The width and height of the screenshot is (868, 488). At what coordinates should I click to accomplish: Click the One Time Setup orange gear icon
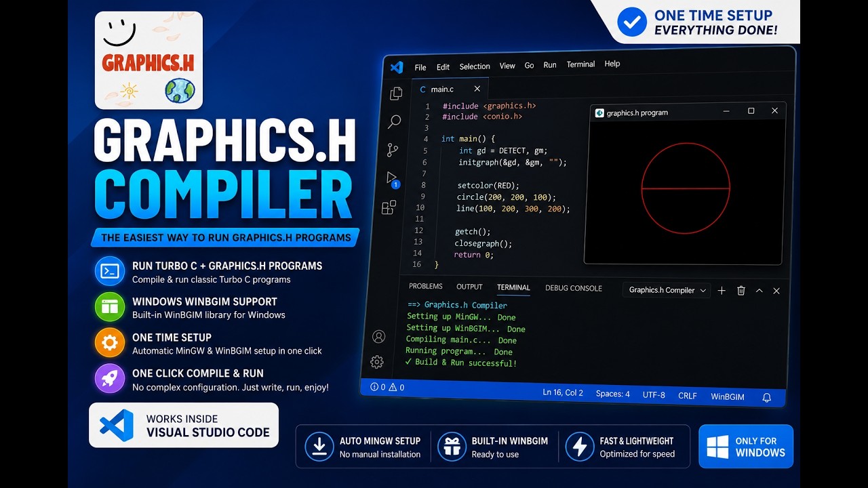tap(109, 342)
